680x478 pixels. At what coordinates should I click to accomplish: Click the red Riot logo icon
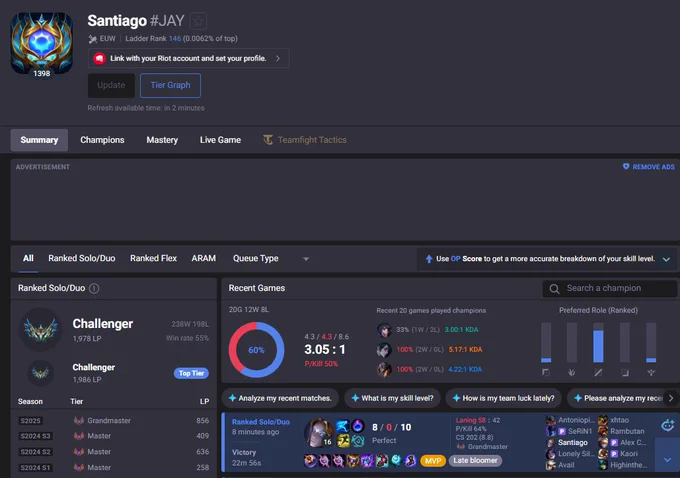tap(99, 58)
